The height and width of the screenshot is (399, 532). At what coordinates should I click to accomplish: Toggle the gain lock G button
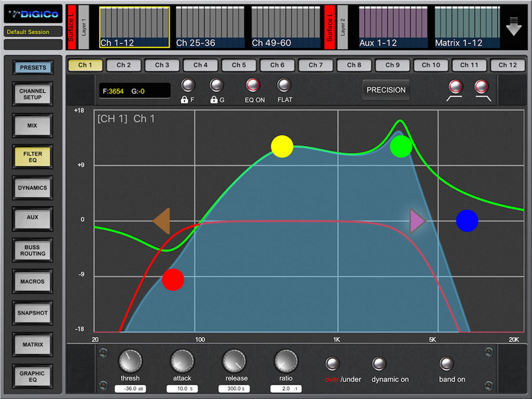pyautogui.click(x=217, y=85)
